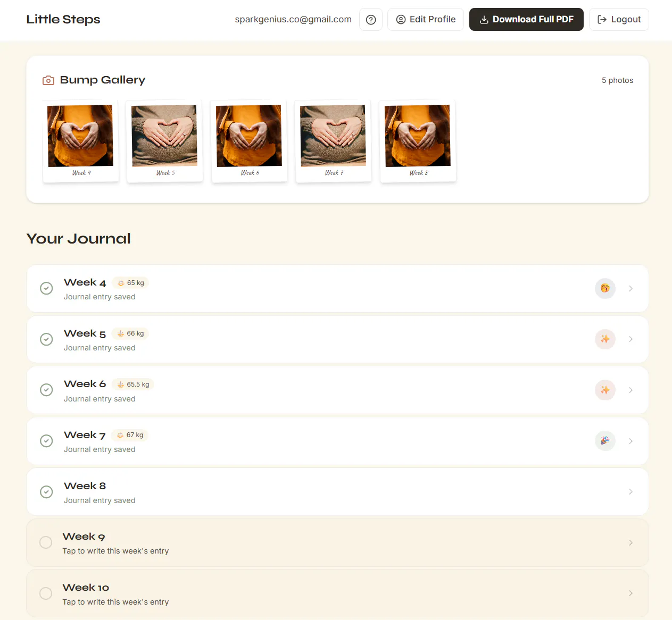
Task: Click the empty Week 10 status circle
Action: pyautogui.click(x=46, y=593)
